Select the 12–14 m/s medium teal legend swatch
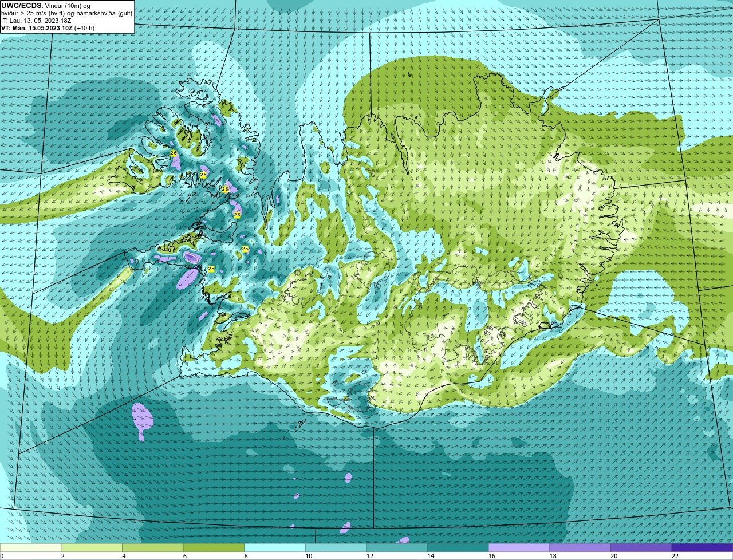733x560 pixels. point(397,548)
